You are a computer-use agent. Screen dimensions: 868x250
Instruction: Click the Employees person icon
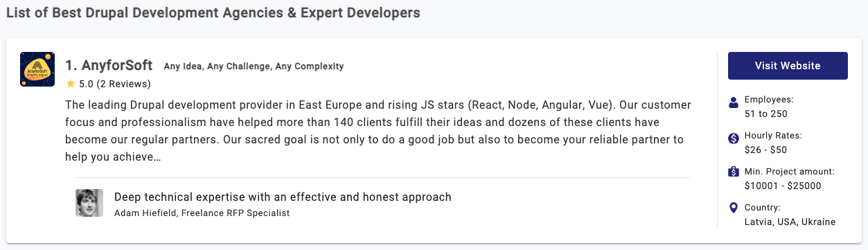734,103
